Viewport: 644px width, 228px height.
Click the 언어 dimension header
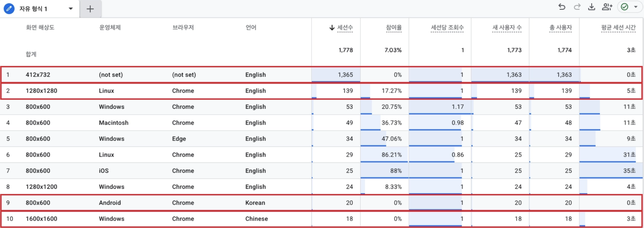pos(251,27)
